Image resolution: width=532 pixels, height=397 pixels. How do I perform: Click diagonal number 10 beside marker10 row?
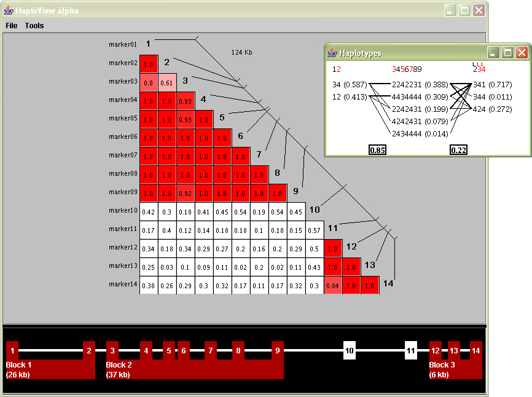pos(315,210)
